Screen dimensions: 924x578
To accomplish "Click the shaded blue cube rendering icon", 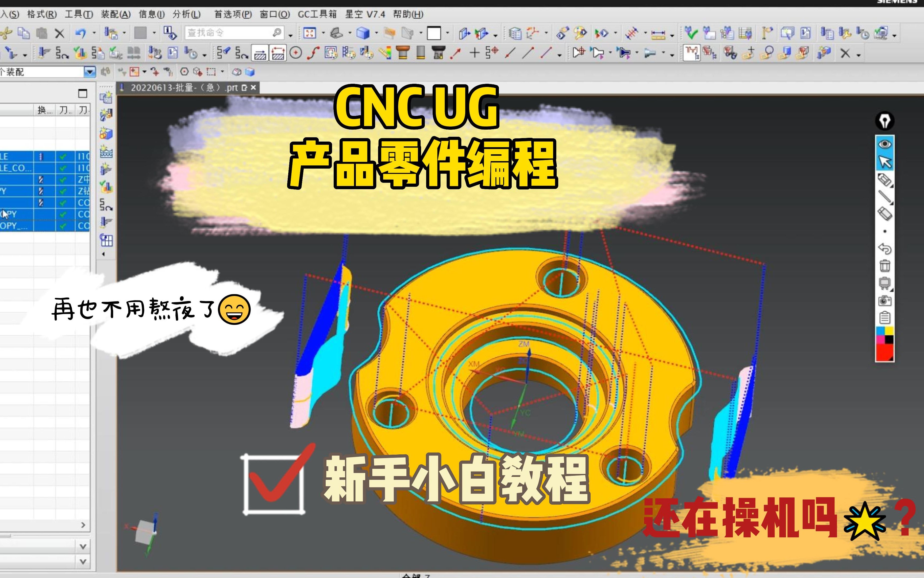I will tap(363, 33).
